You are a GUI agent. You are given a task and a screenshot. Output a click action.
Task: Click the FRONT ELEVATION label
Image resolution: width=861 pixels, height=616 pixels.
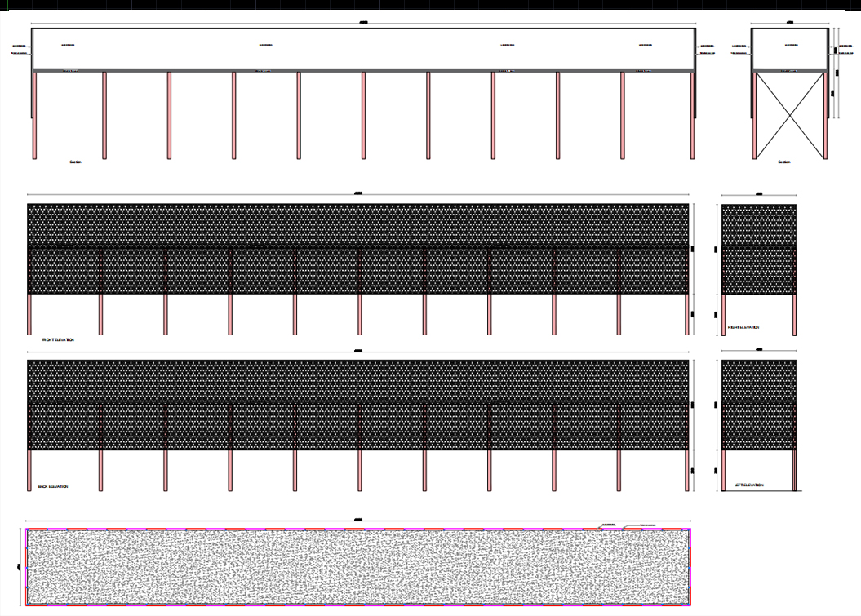pyautogui.click(x=58, y=340)
